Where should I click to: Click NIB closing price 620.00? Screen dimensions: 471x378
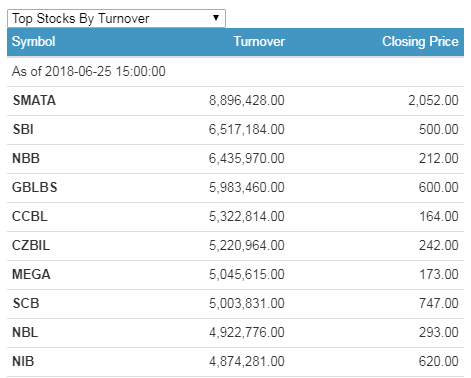[x=439, y=361]
